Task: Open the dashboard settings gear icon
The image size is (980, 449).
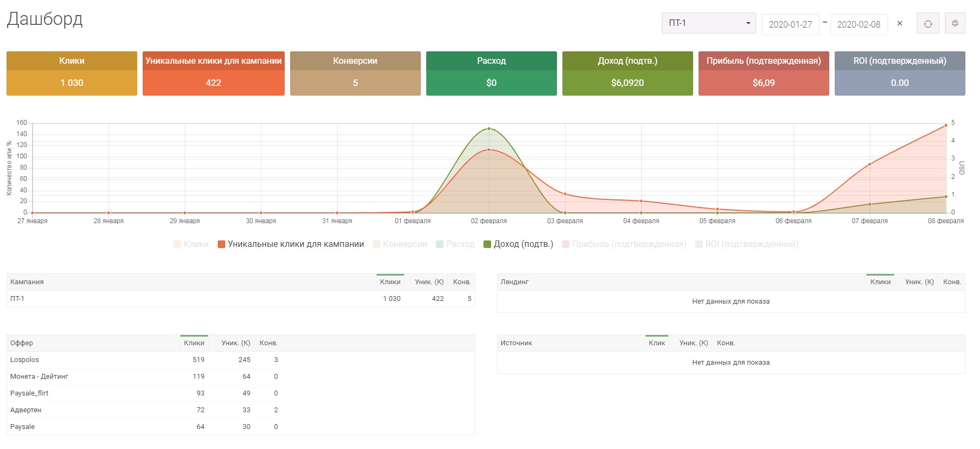Action: click(x=955, y=24)
